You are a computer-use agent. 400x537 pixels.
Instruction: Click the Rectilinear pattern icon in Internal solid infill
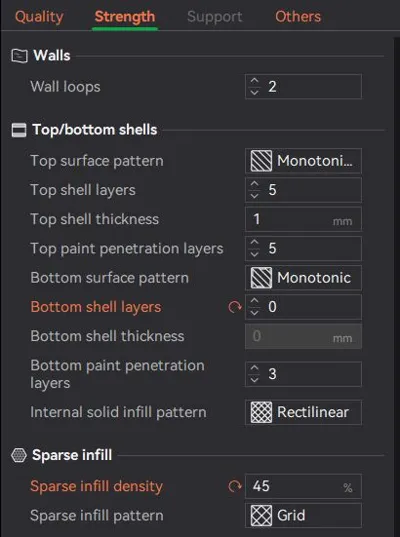coord(261,412)
